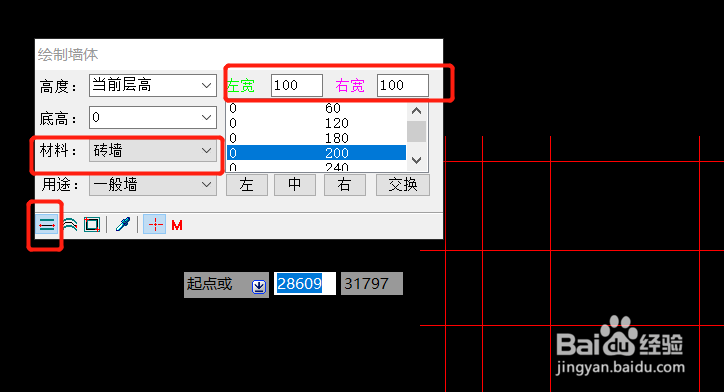Click the 右 alignment button
Screen dimensions: 724x392
(x=344, y=185)
